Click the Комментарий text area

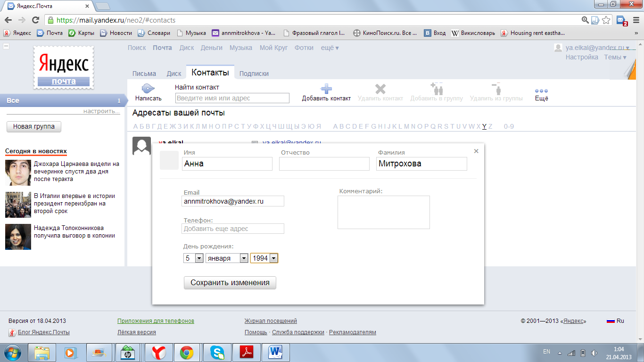click(384, 212)
